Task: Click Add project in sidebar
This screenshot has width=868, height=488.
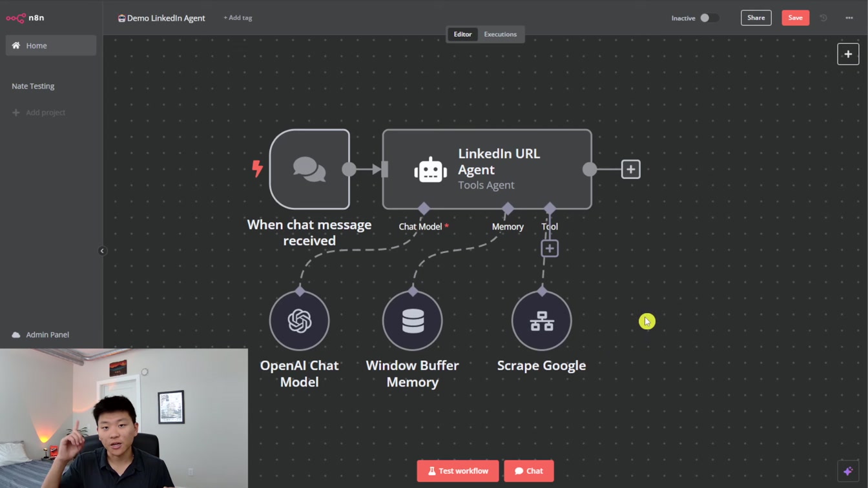Action: click(39, 112)
